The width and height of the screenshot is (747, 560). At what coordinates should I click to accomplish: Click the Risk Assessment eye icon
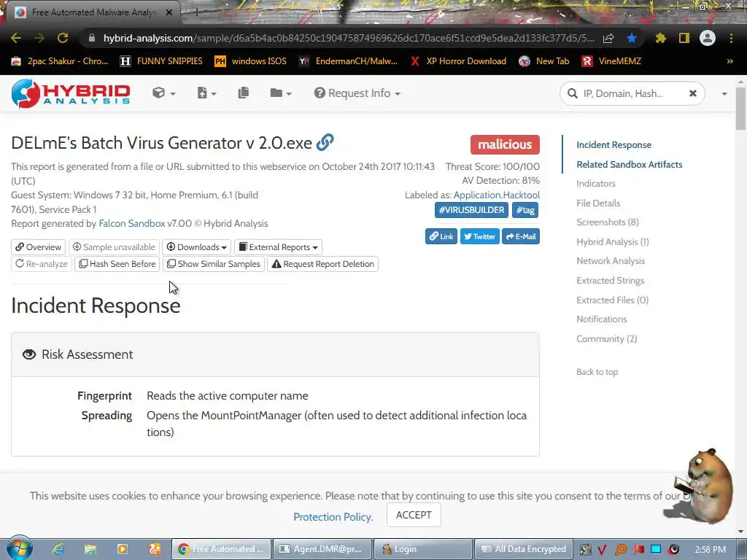click(29, 354)
